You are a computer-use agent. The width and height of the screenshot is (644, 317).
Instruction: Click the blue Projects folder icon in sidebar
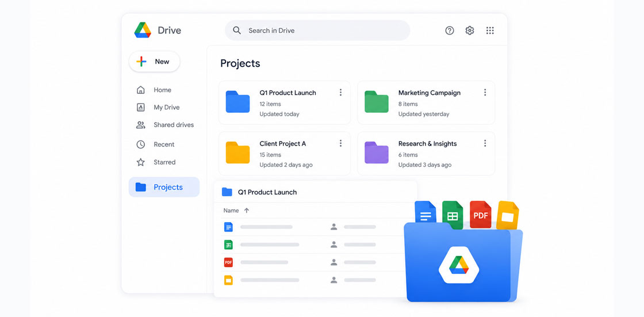tap(141, 187)
